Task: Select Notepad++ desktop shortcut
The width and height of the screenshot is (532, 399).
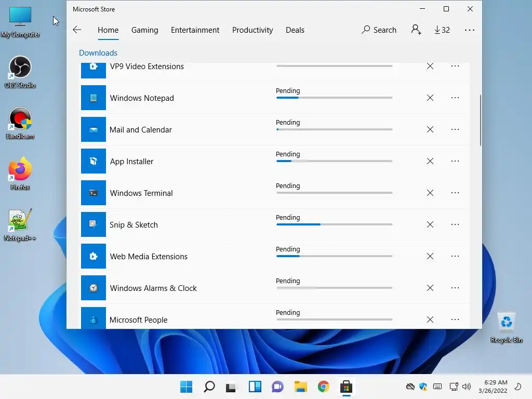Action: (20, 224)
